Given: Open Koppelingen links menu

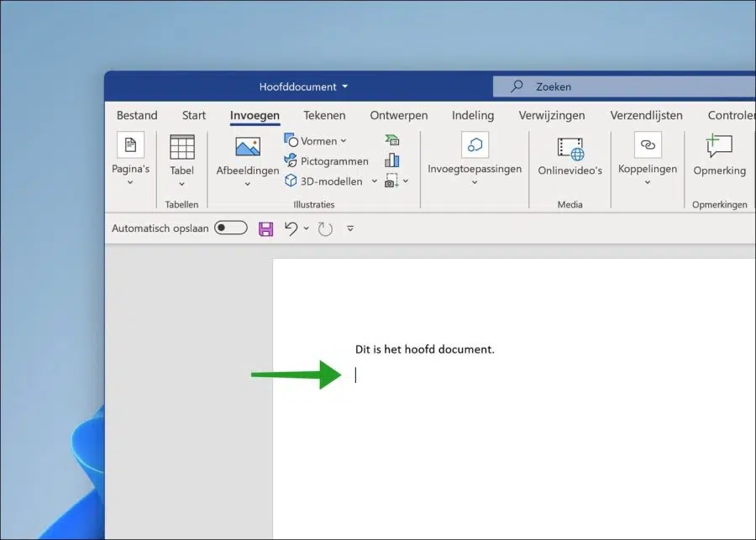Looking at the screenshot, I should [x=648, y=159].
